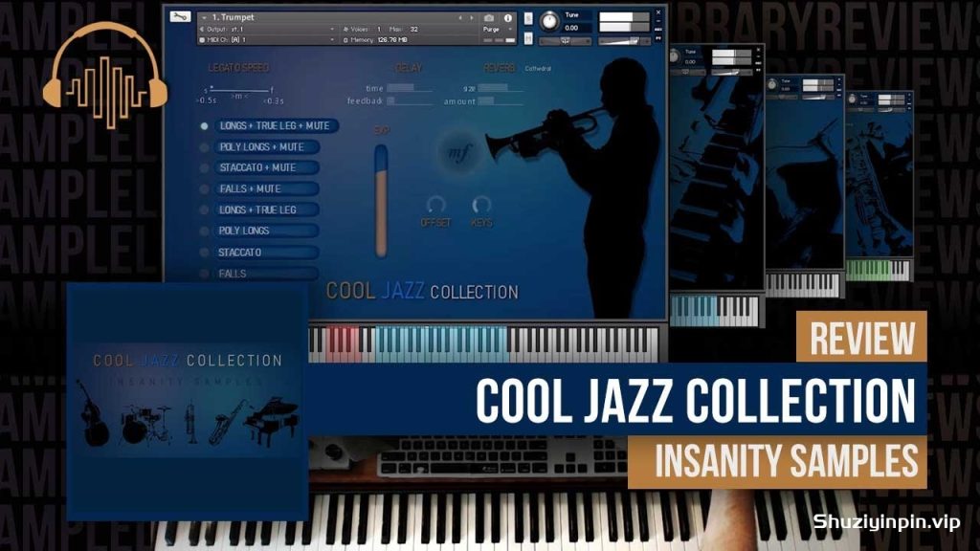980x551 pixels.
Task: Adjust the Delay feedback slider
Action: coord(410,100)
